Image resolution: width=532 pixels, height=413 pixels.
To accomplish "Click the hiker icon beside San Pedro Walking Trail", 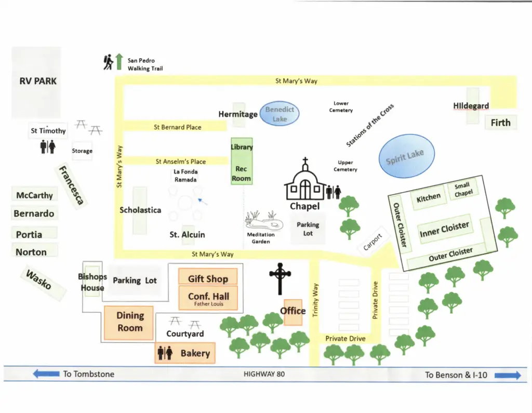I will pos(108,62).
